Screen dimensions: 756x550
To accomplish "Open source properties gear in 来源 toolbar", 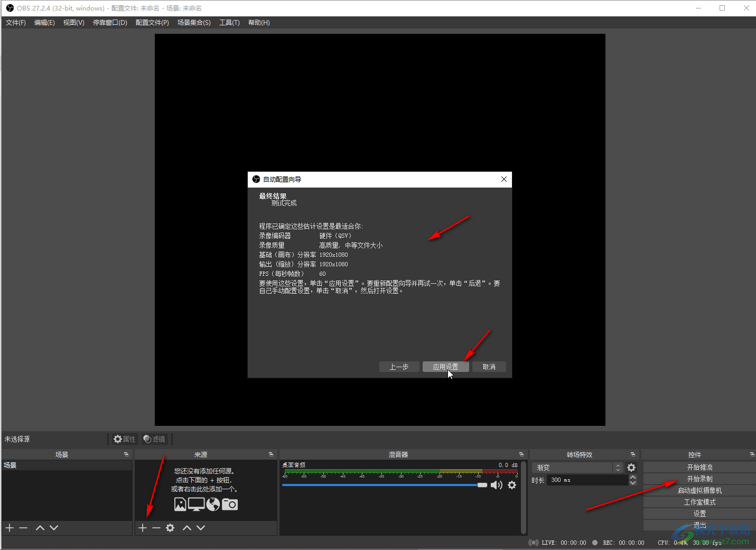I will pos(170,528).
